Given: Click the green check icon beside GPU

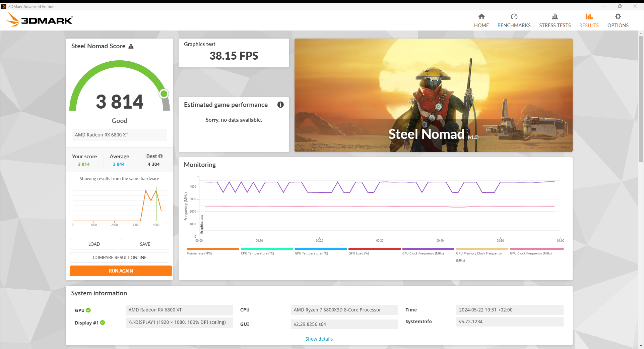Looking at the screenshot, I should pyautogui.click(x=88, y=310).
